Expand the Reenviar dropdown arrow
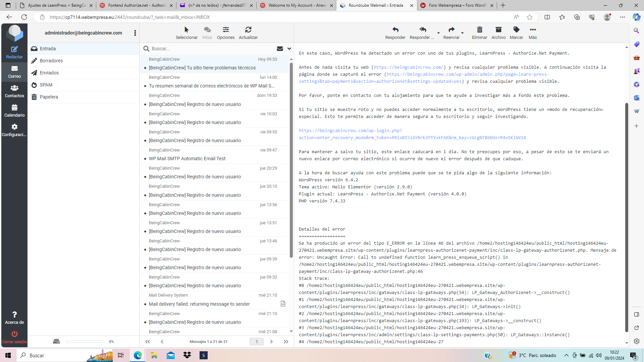644x362 pixels. click(x=462, y=33)
